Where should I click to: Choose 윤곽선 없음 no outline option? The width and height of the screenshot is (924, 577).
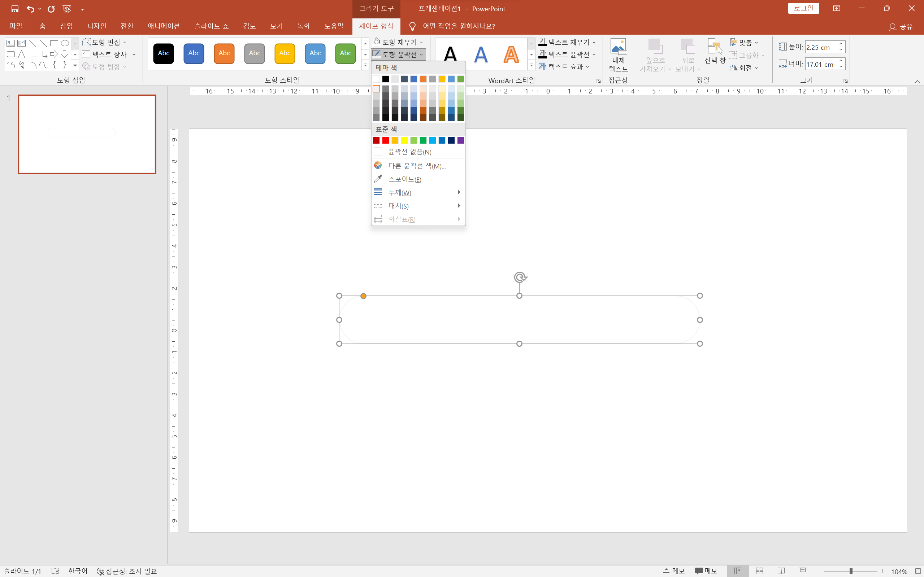[x=410, y=152]
